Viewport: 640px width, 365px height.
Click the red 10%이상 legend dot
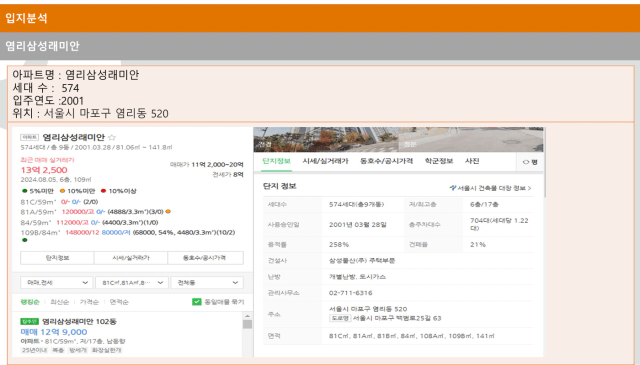click(x=103, y=191)
